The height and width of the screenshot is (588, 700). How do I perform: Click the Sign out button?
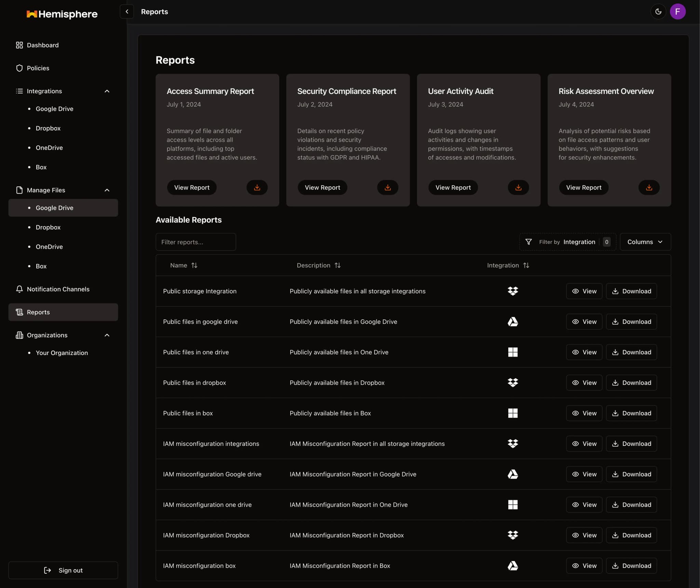click(x=63, y=570)
